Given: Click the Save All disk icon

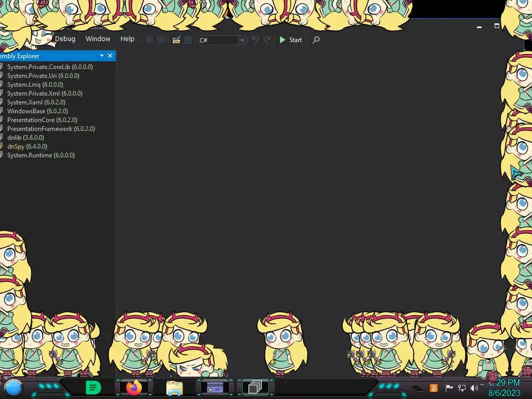Looking at the screenshot, I should 188,40.
